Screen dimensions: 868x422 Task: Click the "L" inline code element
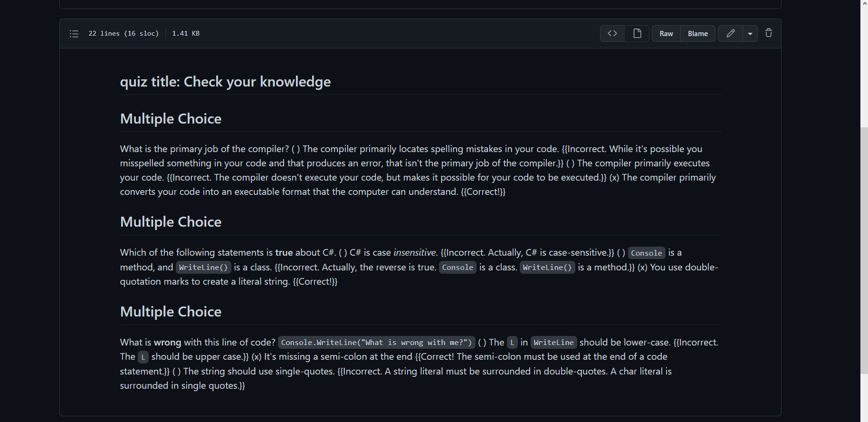coord(512,342)
